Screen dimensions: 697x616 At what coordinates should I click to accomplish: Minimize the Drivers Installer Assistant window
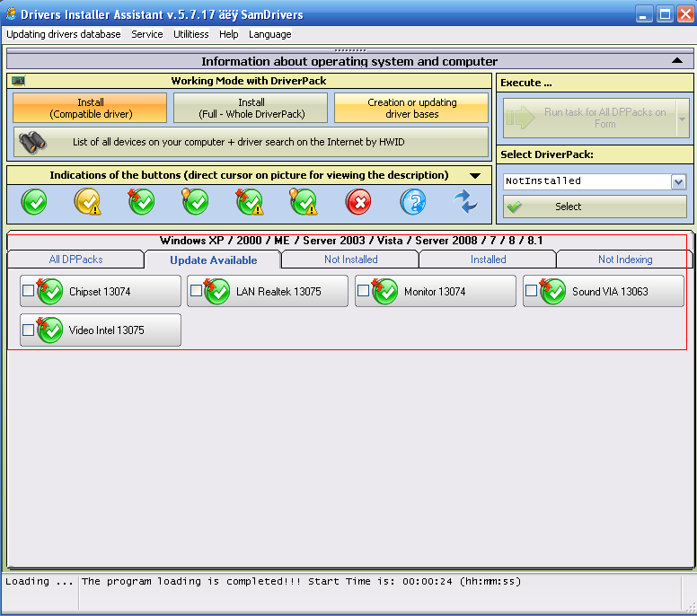click(x=643, y=14)
